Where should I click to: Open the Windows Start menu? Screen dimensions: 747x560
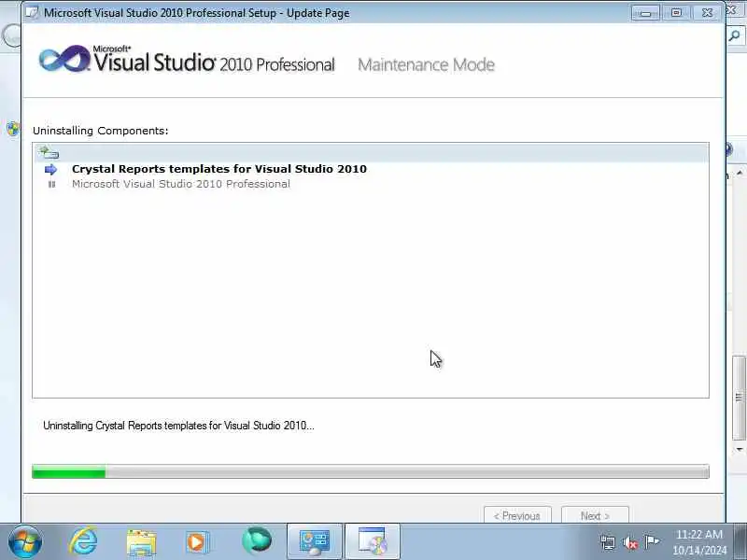25,541
